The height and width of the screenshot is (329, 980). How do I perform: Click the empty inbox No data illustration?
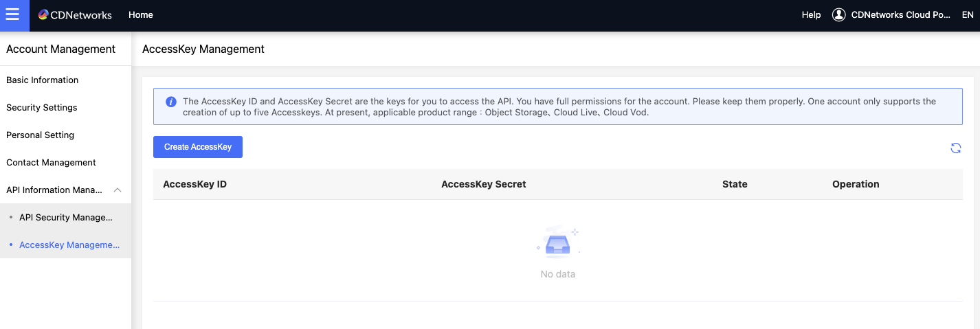point(557,242)
